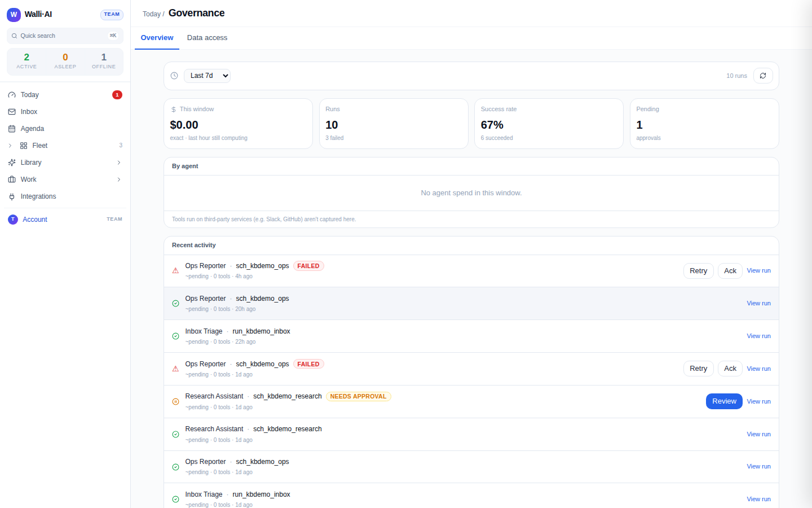Click the Walli·AI logo icon
The height and width of the screenshot is (508, 812).
pyautogui.click(x=14, y=14)
